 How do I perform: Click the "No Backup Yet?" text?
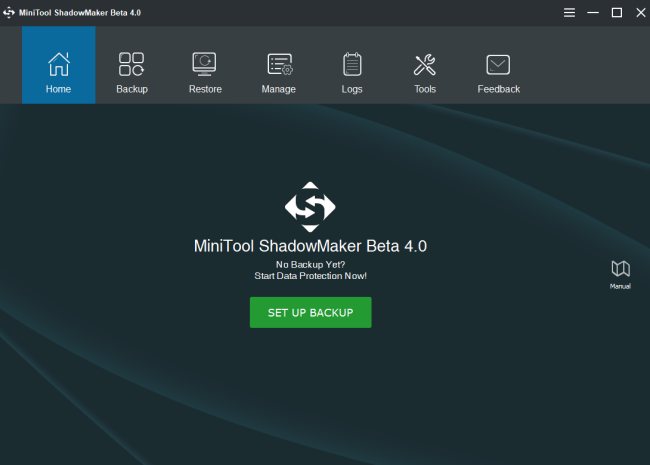(310, 264)
